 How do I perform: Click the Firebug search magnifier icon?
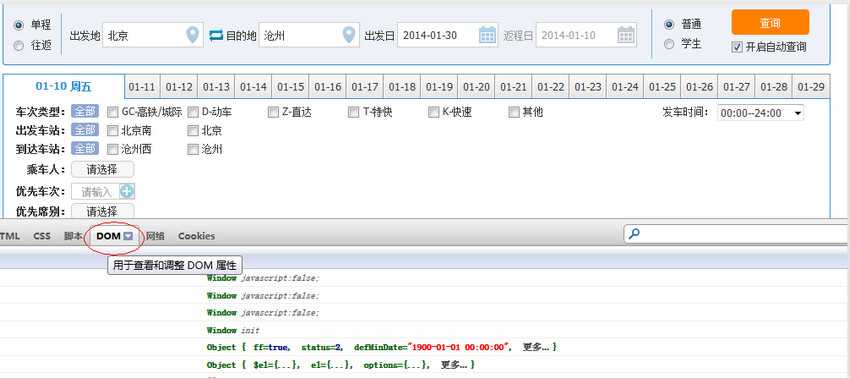point(634,234)
